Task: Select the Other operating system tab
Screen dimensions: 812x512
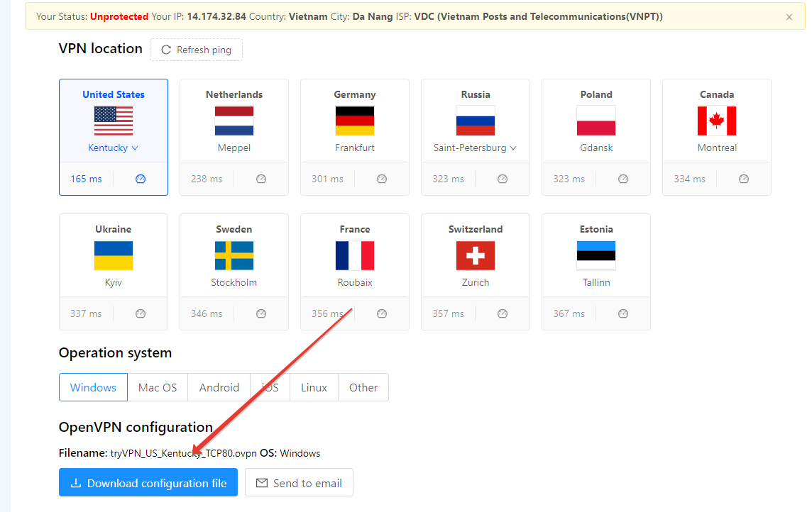Action: (363, 387)
